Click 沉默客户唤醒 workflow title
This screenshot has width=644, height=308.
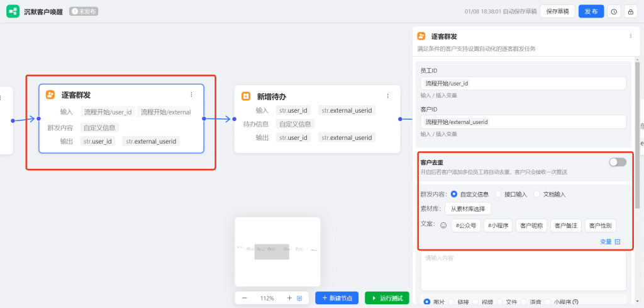point(43,11)
